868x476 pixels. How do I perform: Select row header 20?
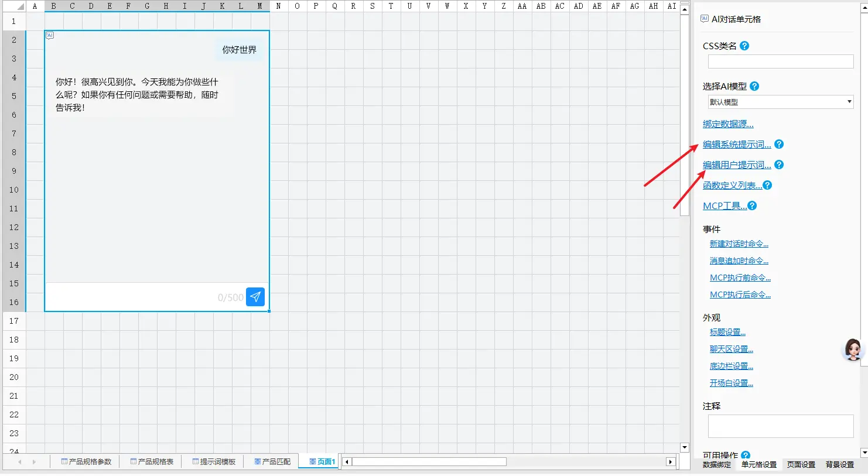(14, 377)
